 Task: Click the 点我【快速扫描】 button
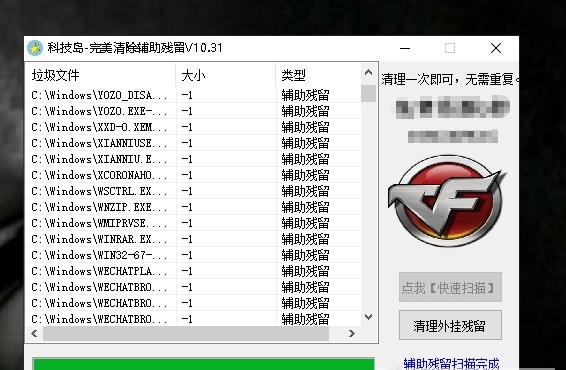450,287
